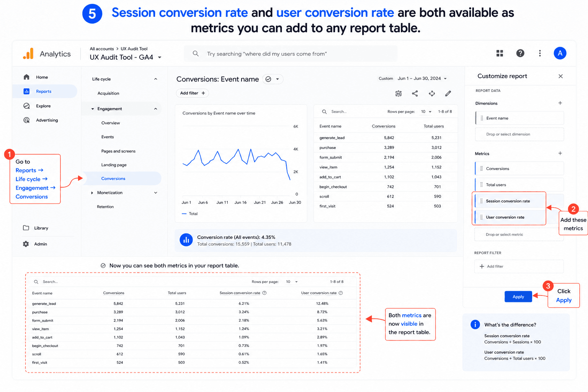Add a metric with the Metrics plus icon

560,153
